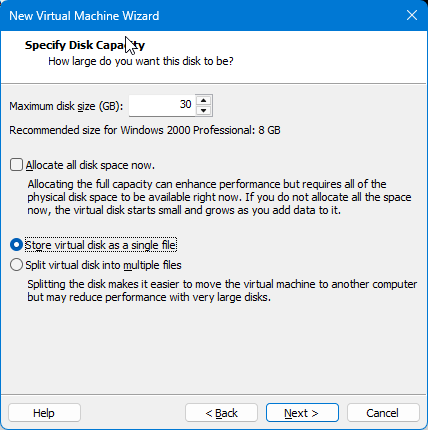This screenshot has width=428, height=430.
Task: Close the wizard with the X button
Action: pyautogui.click(x=412, y=15)
